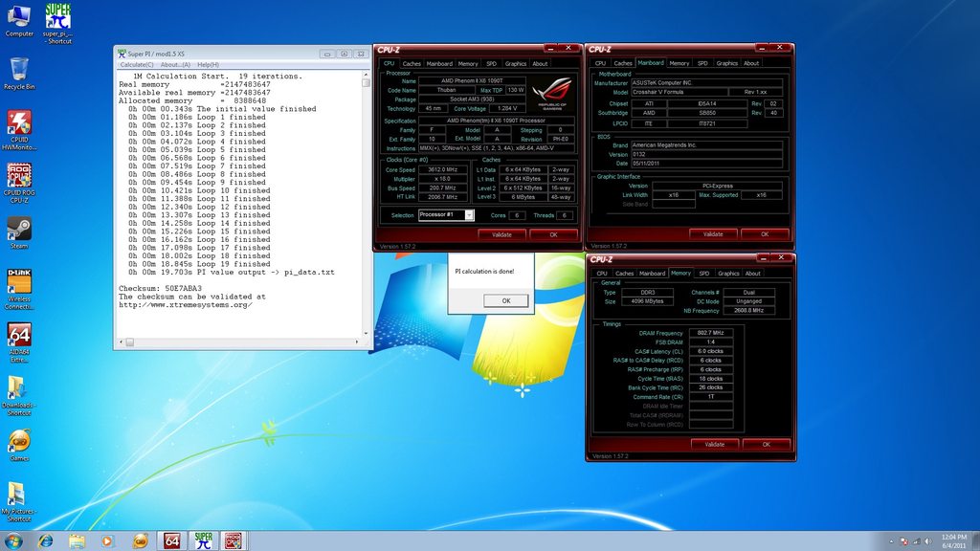Screen dimensions: 980x551
Task: Open the network tray icon
Action: coord(916,541)
